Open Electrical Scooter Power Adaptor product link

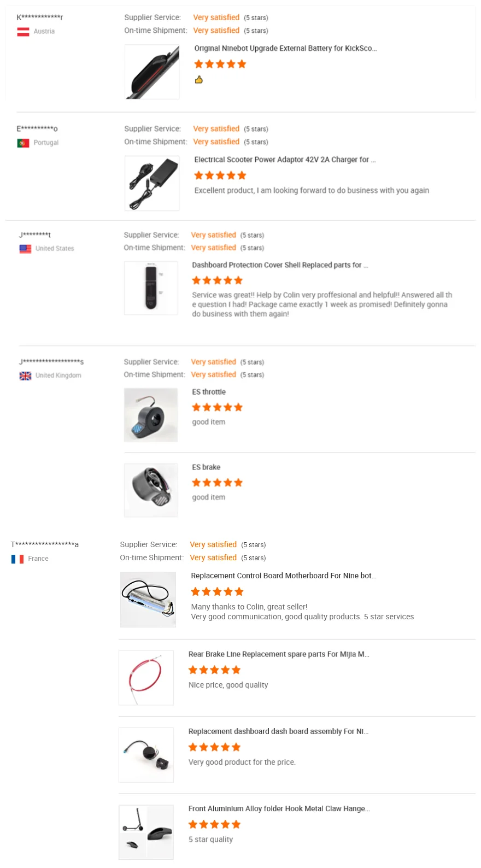tap(285, 160)
